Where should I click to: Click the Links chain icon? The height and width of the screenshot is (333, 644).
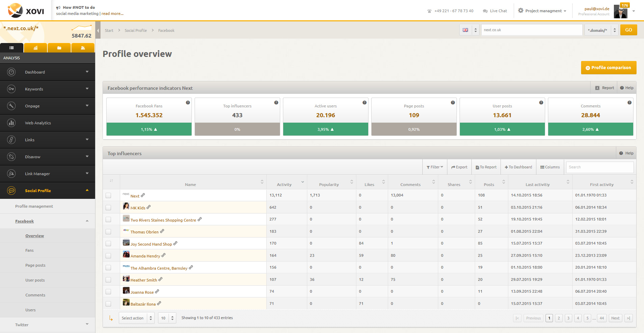(x=12, y=140)
